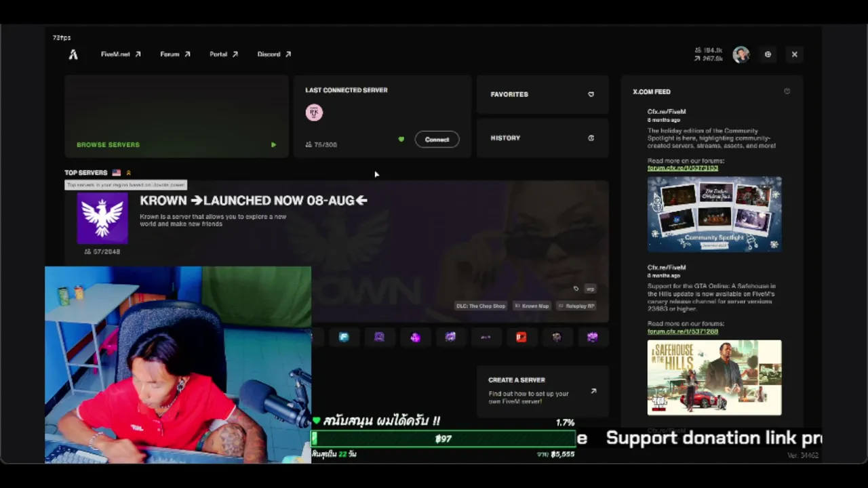The image size is (868, 488).
Task: Click the gold chevrons beside Top Servers
Action: point(128,173)
